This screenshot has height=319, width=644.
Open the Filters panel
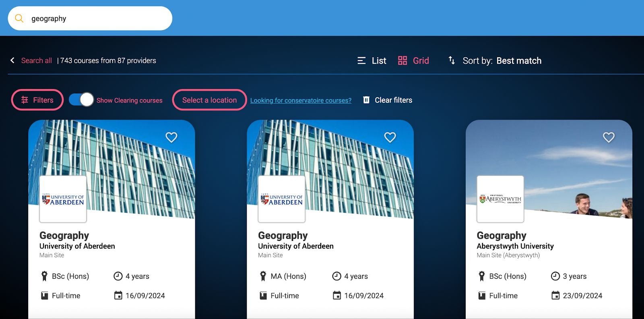coord(37,100)
